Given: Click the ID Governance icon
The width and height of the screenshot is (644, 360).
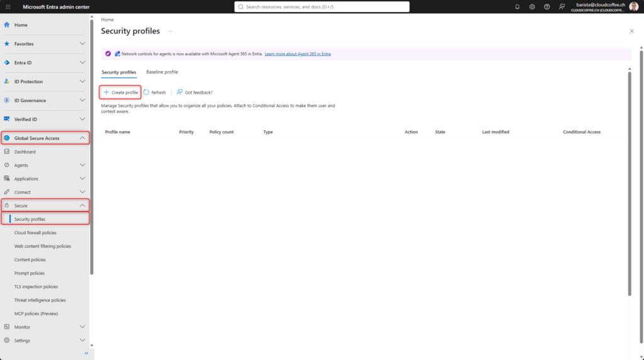Looking at the screenshot, I should point(6,100).
